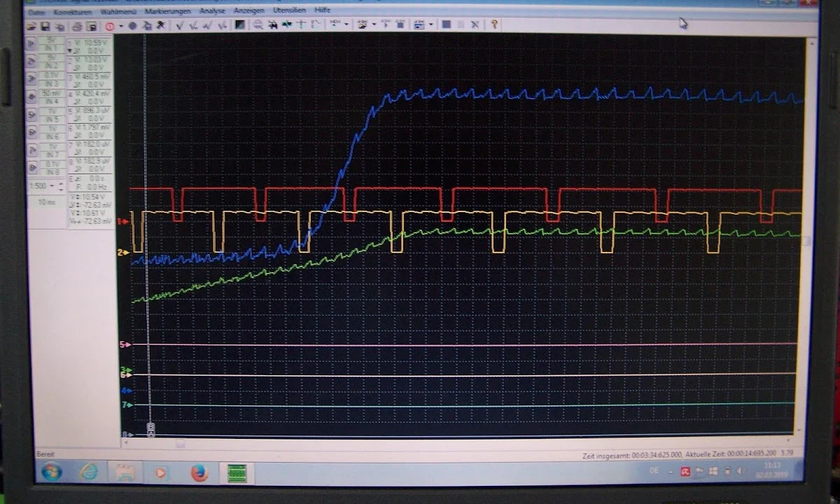This screenshot has width=840, height=504.
Task: Click the 10 ms time base button
Action: pyautogui.click(x=45, y=202)
